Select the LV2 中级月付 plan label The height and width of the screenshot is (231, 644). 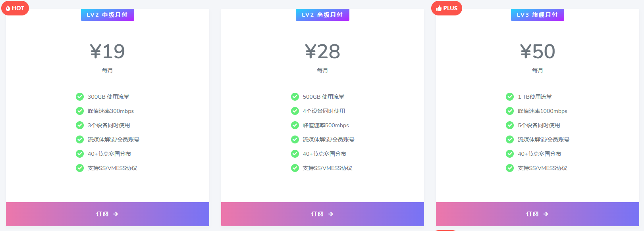[x=107, y=15]
